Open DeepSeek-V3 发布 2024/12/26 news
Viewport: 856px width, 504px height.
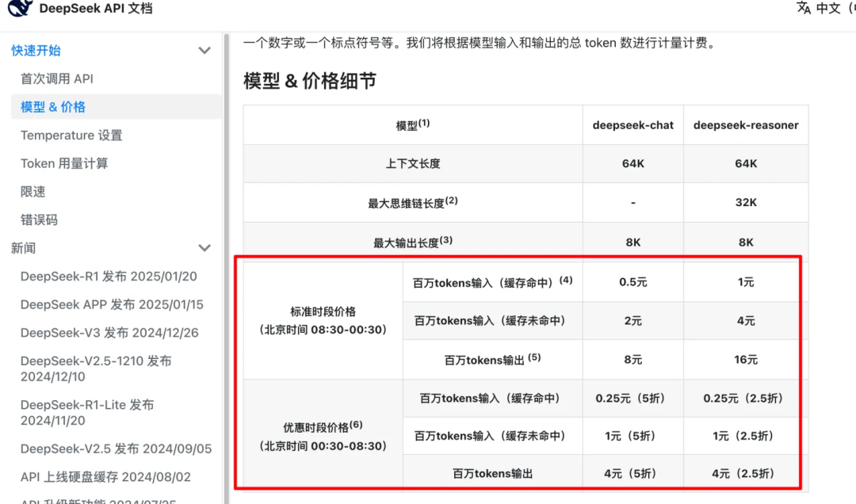point(109,333)
